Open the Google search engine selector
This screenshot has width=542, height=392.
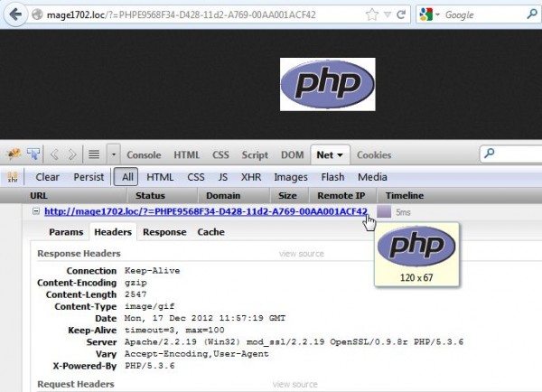(429, 14)
